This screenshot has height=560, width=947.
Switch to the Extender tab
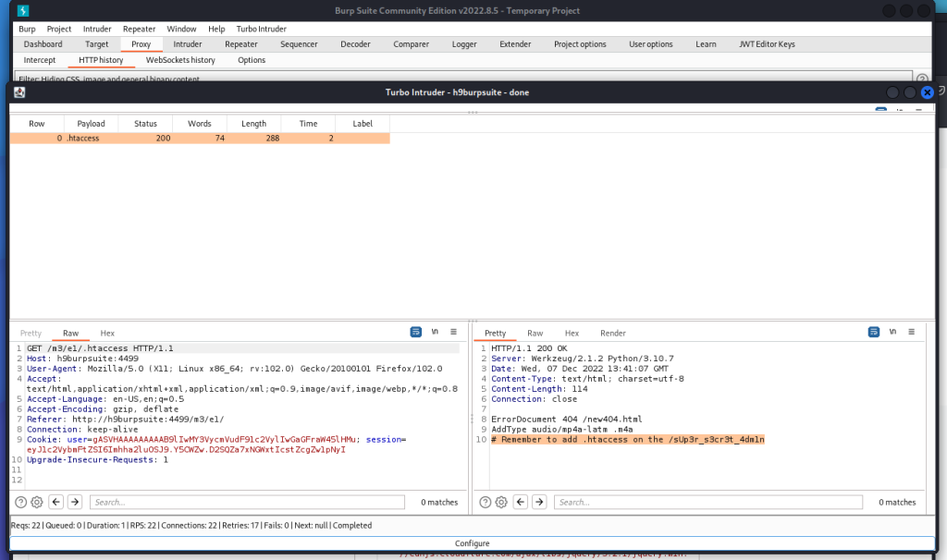tap(516, 44)
